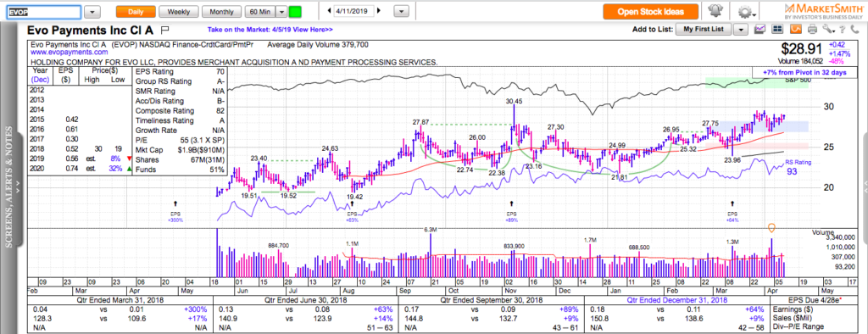Open the Take on the Market link
The width and height of the screenshot is (868, 334).
[270, 30]
